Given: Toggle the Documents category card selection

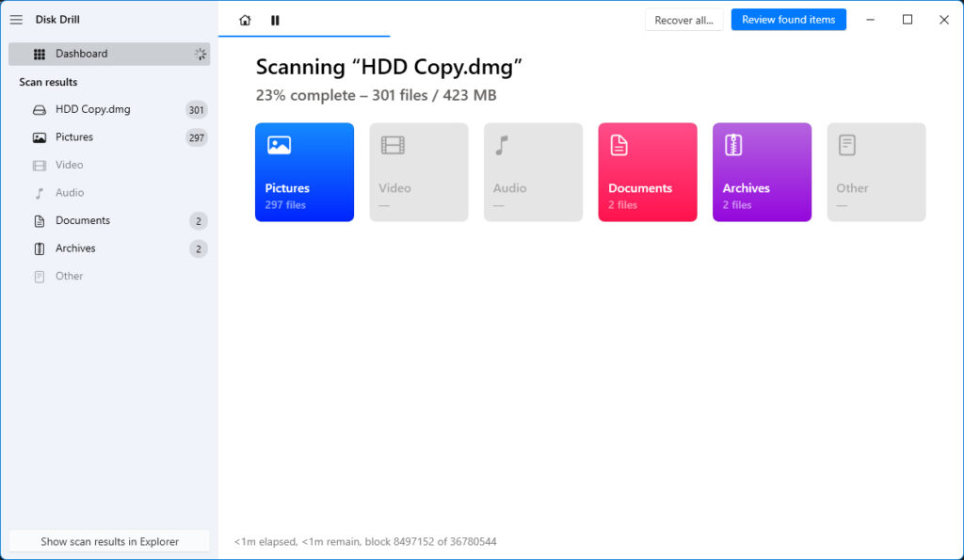Looking at the screenshot, I should [x=647, y=171].
